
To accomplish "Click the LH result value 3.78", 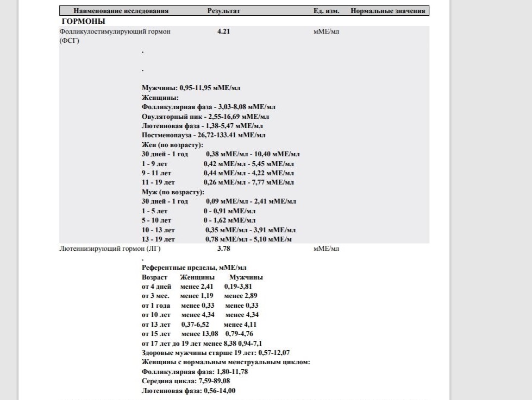I will coord(223,249).
